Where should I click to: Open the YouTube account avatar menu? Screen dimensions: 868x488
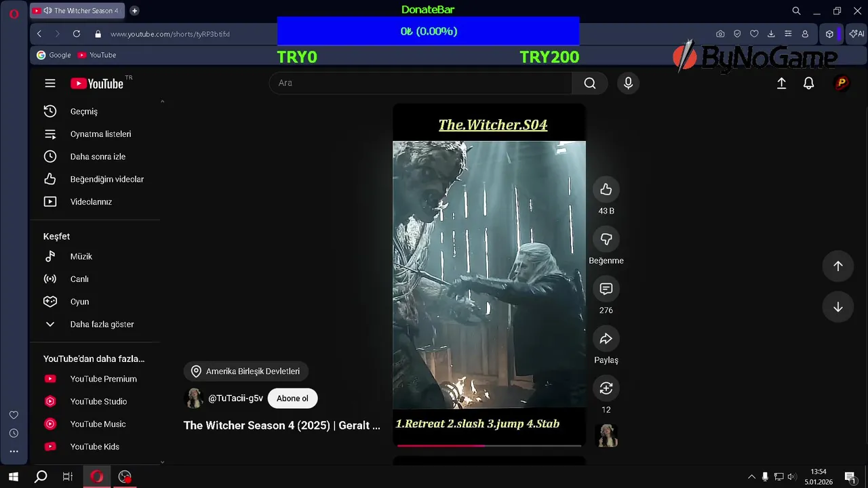(x=841, y=83)
